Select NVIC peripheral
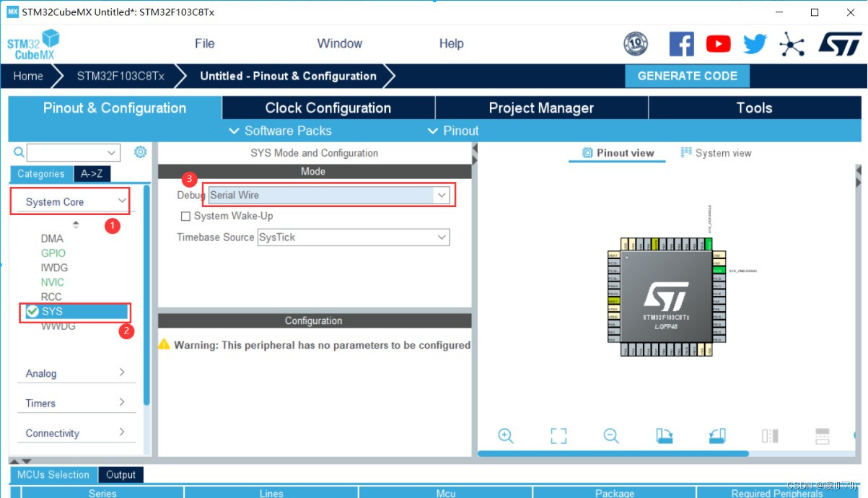This screenshot has width=868, height=498. coord(53,282)
